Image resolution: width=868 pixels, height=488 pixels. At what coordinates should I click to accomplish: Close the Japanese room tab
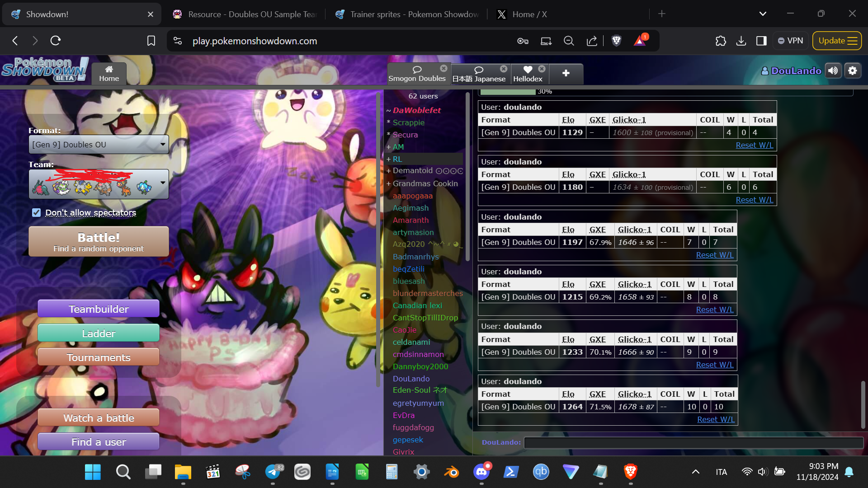coord(504,69)
